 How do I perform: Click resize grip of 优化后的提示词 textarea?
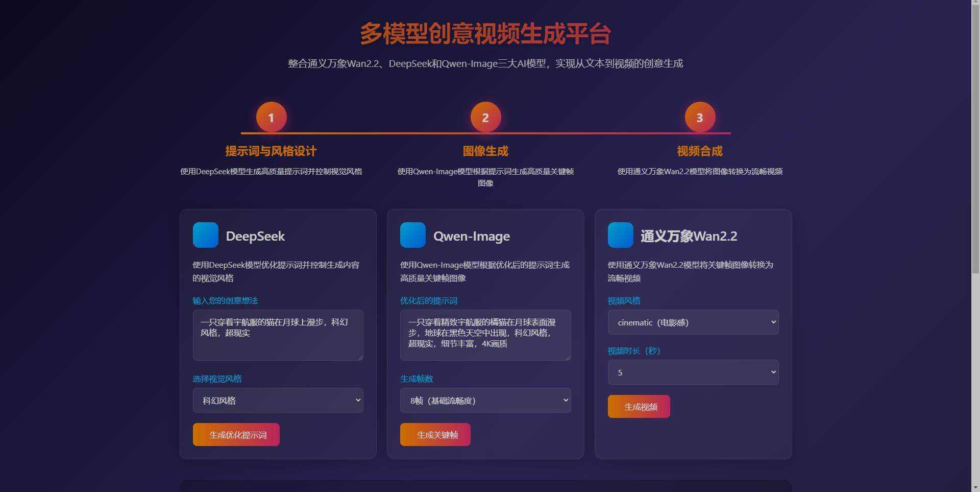pos(568,357)
